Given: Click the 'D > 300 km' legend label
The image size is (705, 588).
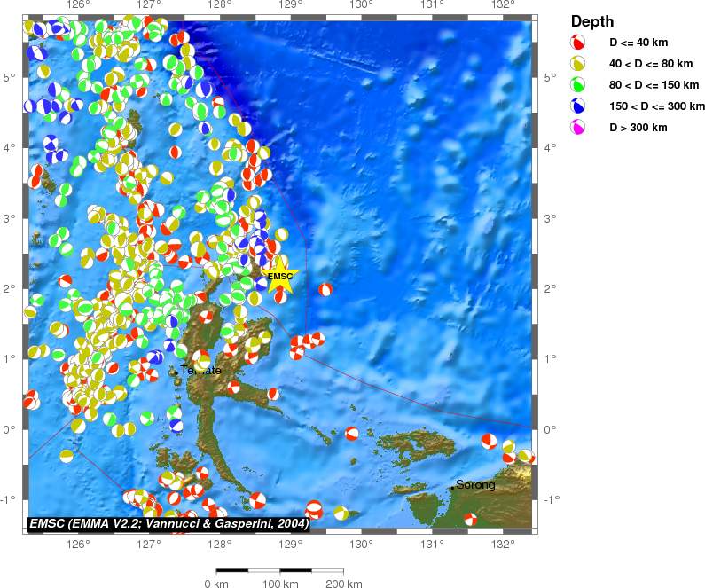Looking at the screenshot, I should coord(638,127).
